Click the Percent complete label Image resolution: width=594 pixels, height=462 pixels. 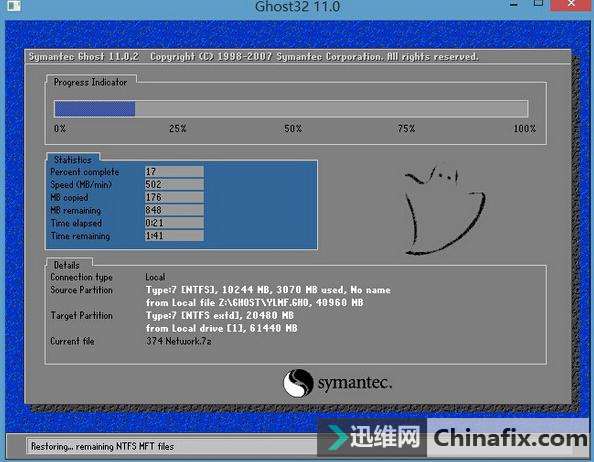(84, 172)
